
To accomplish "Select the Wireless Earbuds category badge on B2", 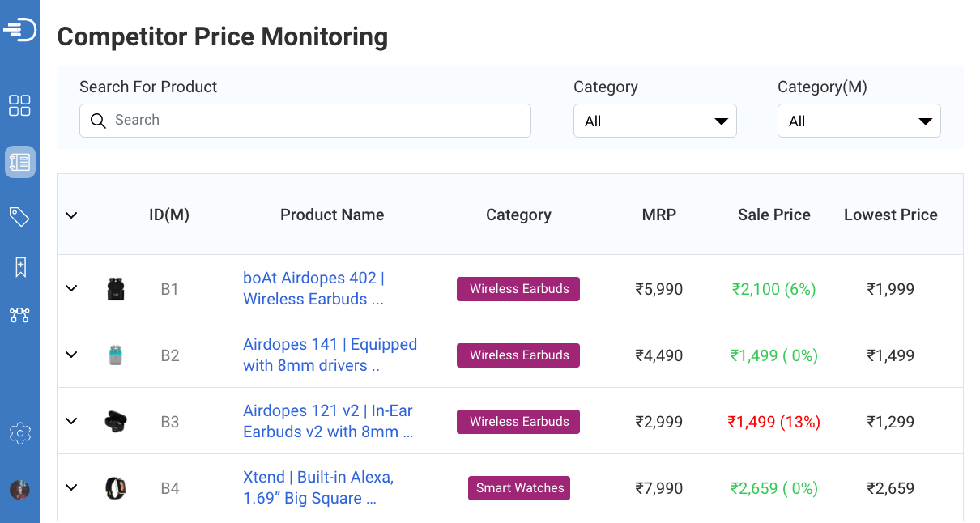I will pyautogui.click(x=518, y=355).
